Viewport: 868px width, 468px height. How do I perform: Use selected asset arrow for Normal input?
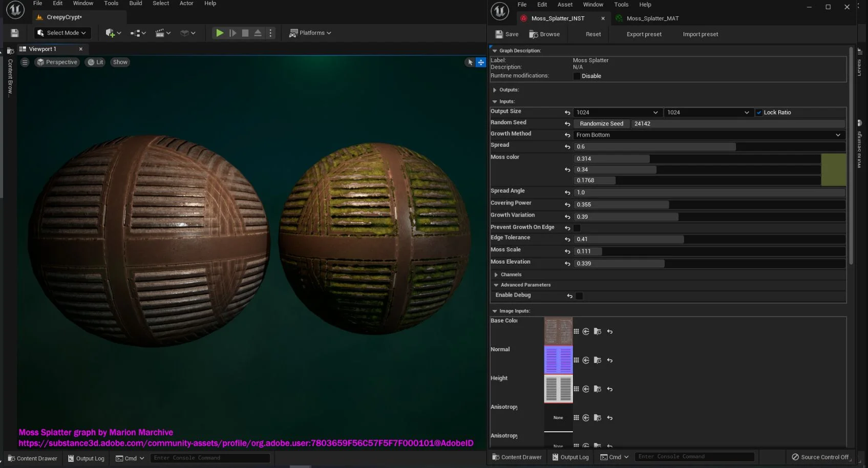(586, 360)
